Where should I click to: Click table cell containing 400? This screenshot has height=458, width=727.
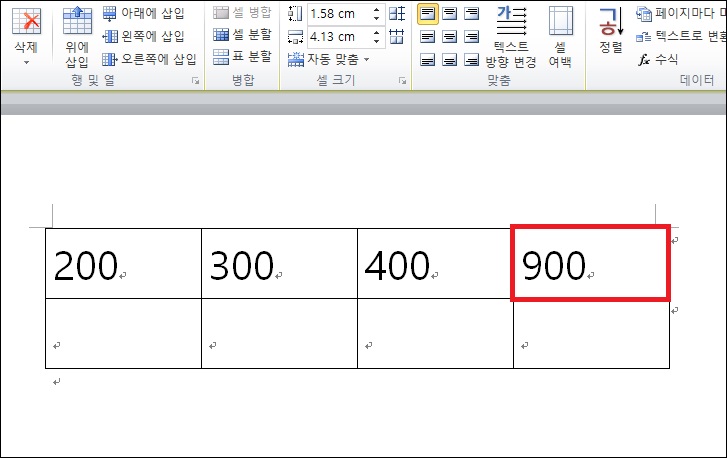[435, 263]
